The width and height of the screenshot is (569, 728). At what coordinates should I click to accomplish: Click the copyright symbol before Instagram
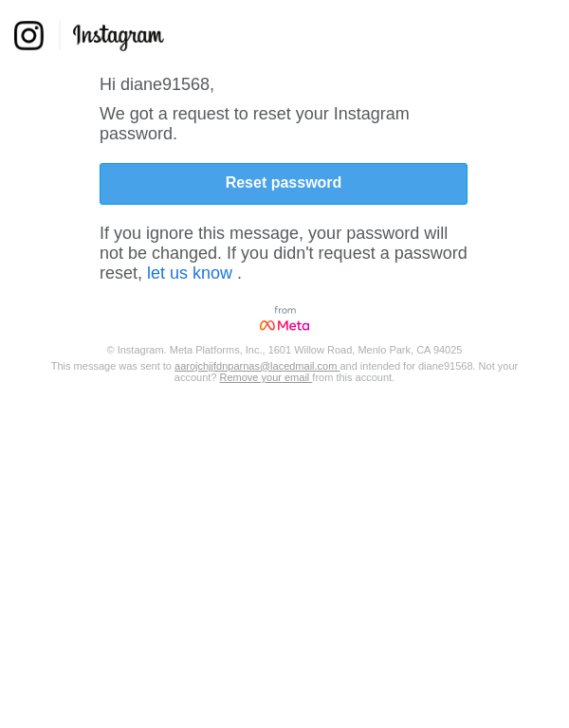click(111, 350)
